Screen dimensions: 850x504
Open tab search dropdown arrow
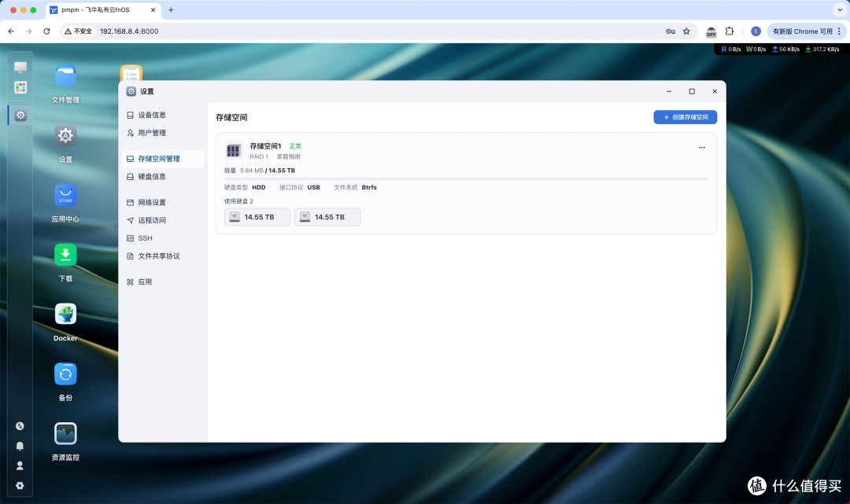(840, 9)
